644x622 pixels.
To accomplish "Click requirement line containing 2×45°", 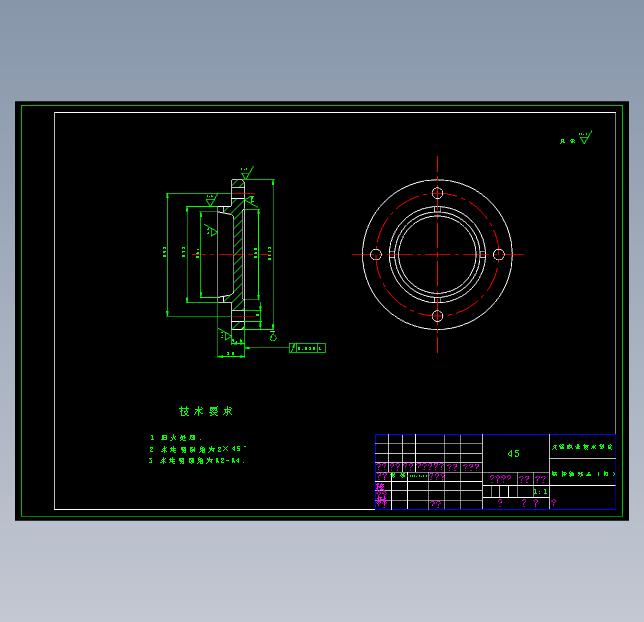I will coord(198,449).
